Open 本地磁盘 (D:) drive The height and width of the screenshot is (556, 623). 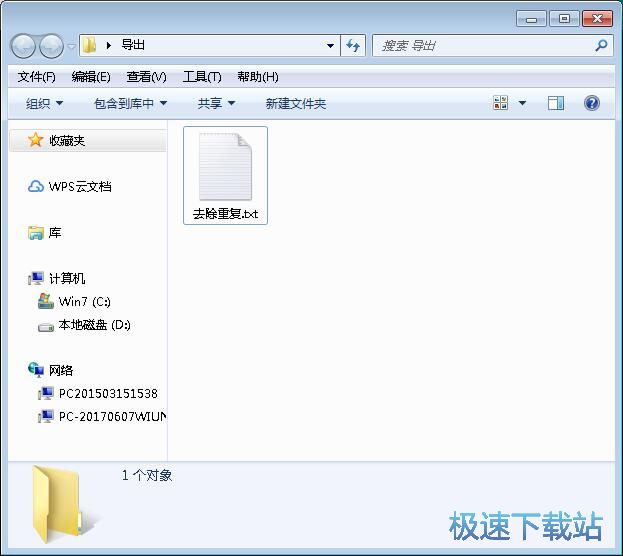tap(95, 325)
